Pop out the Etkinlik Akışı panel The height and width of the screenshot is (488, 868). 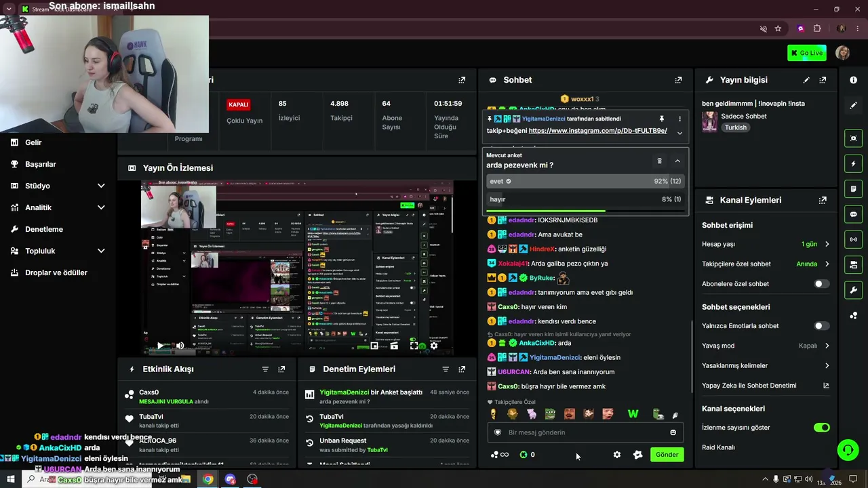pos(281,369)
